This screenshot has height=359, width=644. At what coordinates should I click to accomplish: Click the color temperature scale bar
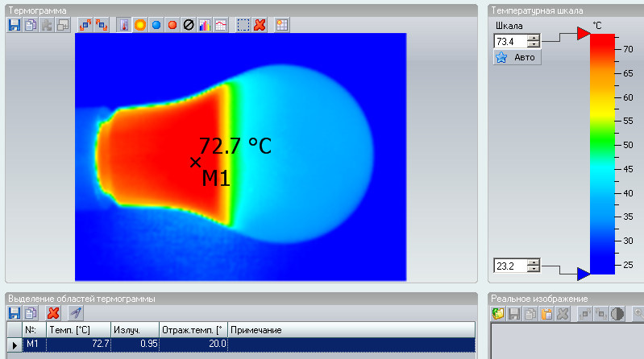pyautogui.click(x=602, y=154)
